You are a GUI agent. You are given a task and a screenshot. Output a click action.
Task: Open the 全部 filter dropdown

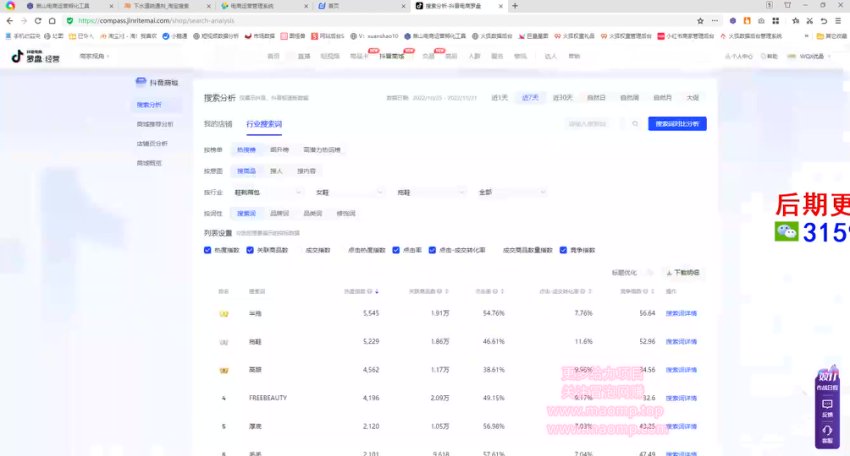(x=510, y=191)
